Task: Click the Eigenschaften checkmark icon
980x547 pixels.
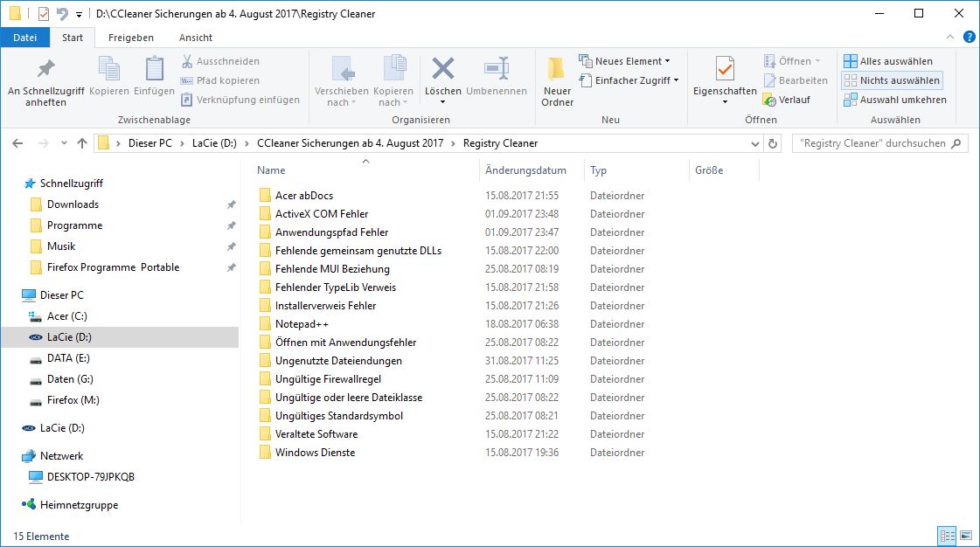Action: (x=725, y=68)
